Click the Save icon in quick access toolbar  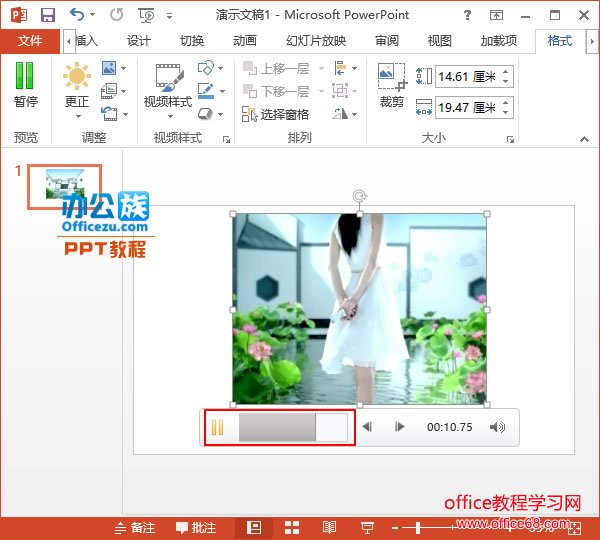(47, 15)
